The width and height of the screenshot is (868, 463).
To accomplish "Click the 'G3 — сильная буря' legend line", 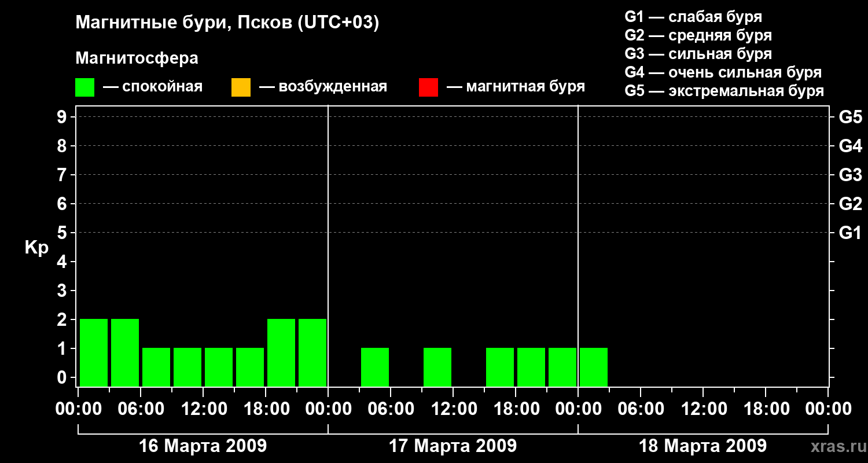I will (698, 54).
